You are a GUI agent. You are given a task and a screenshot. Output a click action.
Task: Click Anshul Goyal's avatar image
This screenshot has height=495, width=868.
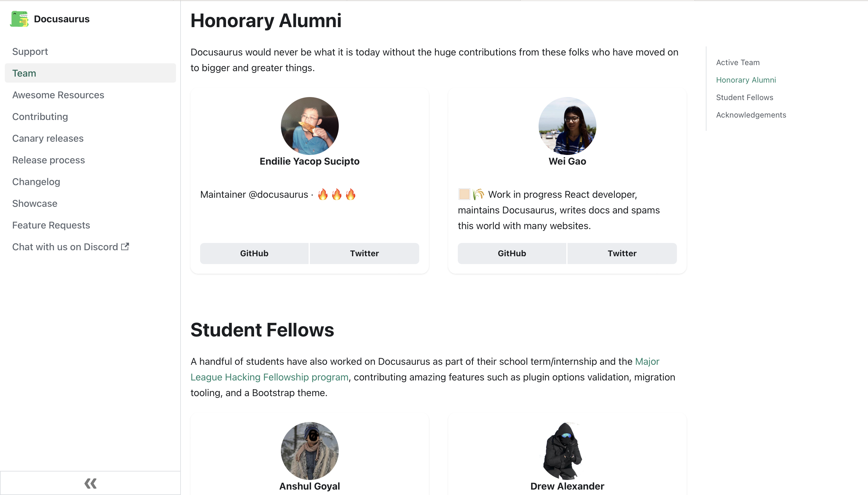310,451
